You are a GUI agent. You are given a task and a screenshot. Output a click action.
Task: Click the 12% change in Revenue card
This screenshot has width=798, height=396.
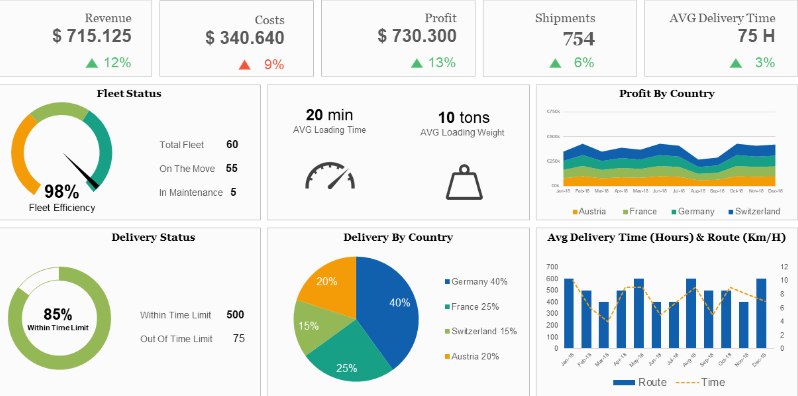click(x=118, y=63)
